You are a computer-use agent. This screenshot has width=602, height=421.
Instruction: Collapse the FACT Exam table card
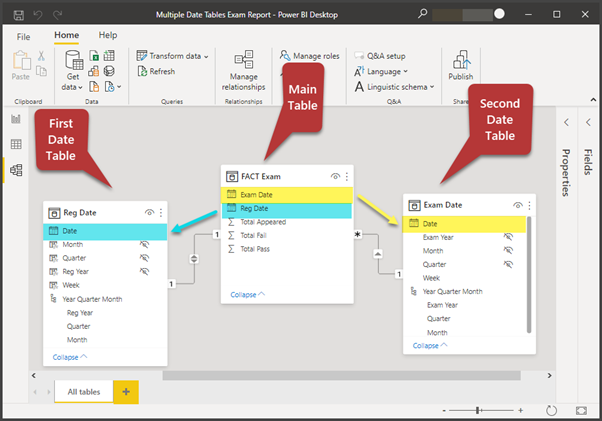(248, 295)
